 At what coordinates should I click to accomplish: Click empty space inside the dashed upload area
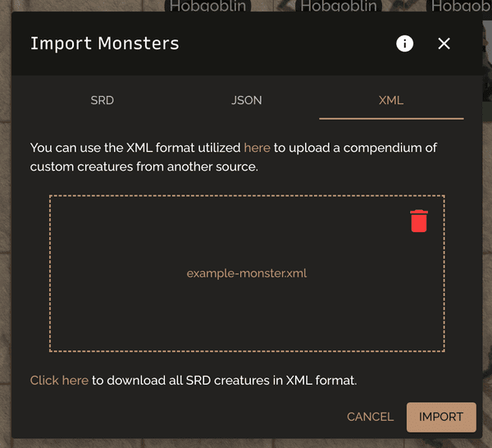pos(157,314)
